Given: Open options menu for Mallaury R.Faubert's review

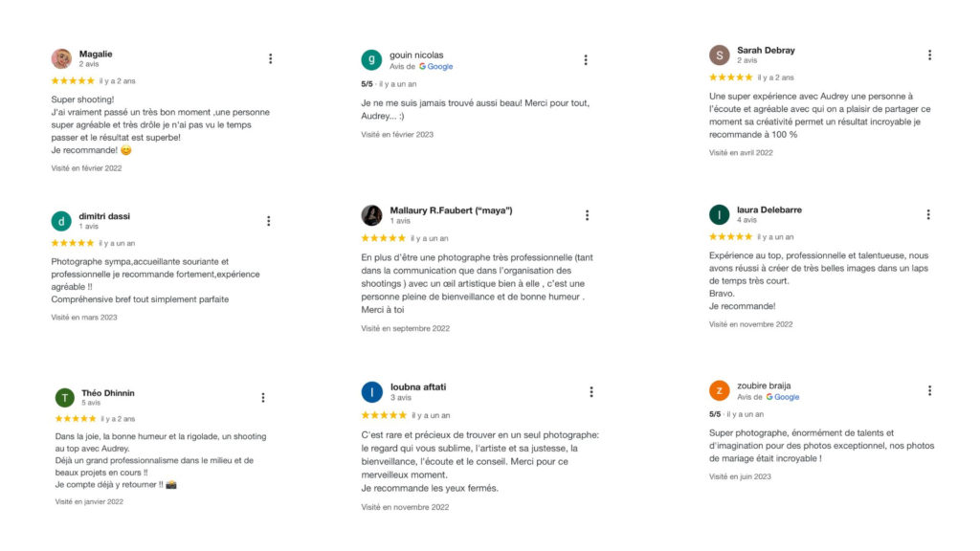Looking at the screenshot, I should [x=586, y=215].
